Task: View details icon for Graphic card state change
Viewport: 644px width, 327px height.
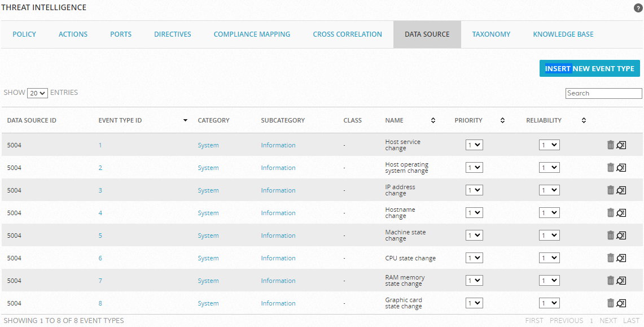Action: pos(621,303)
